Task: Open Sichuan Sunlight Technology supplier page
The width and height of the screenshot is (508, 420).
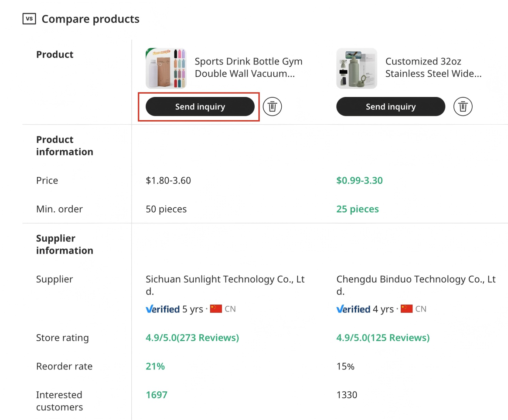Action: click(225, 285)
